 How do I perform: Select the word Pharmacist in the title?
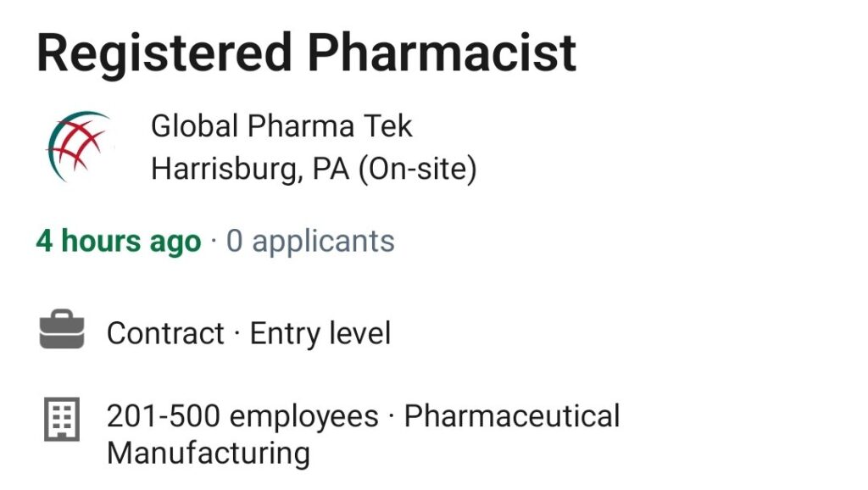tap(442, 53)
